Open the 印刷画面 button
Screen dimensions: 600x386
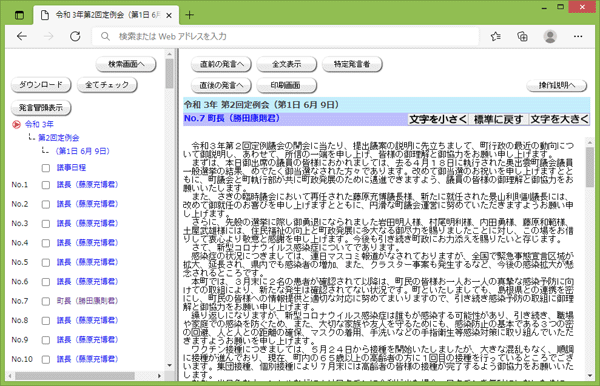tap(287, 85)
